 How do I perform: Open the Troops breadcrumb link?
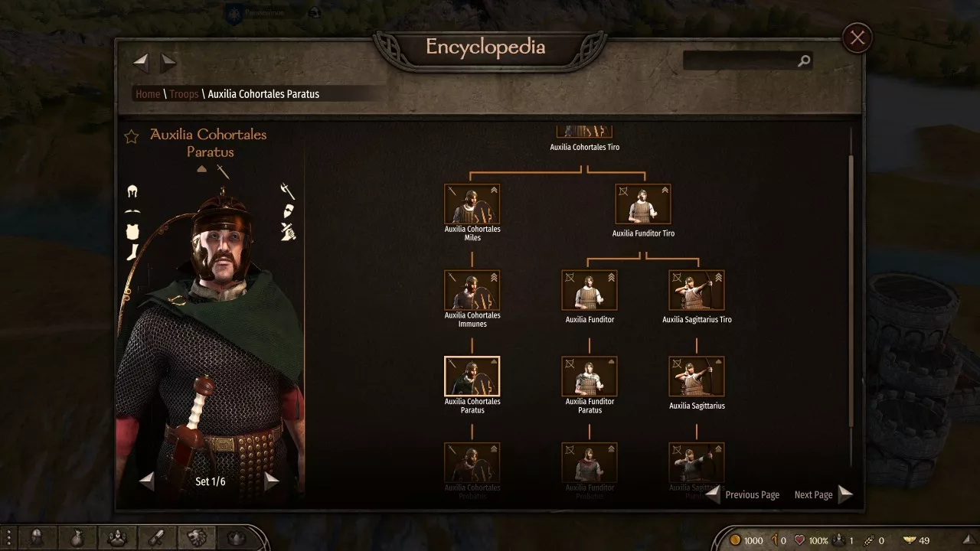(184, 94)
